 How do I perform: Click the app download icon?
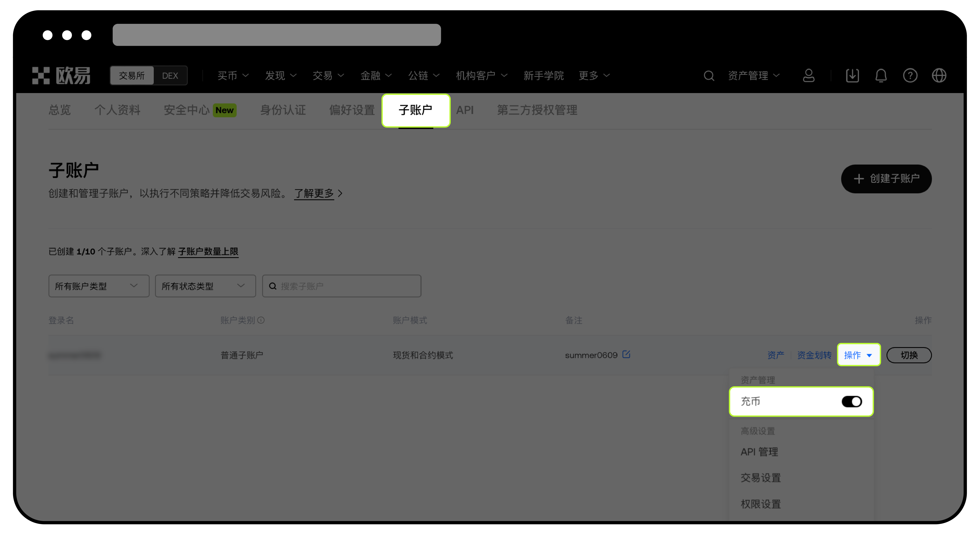click(853, 75)
